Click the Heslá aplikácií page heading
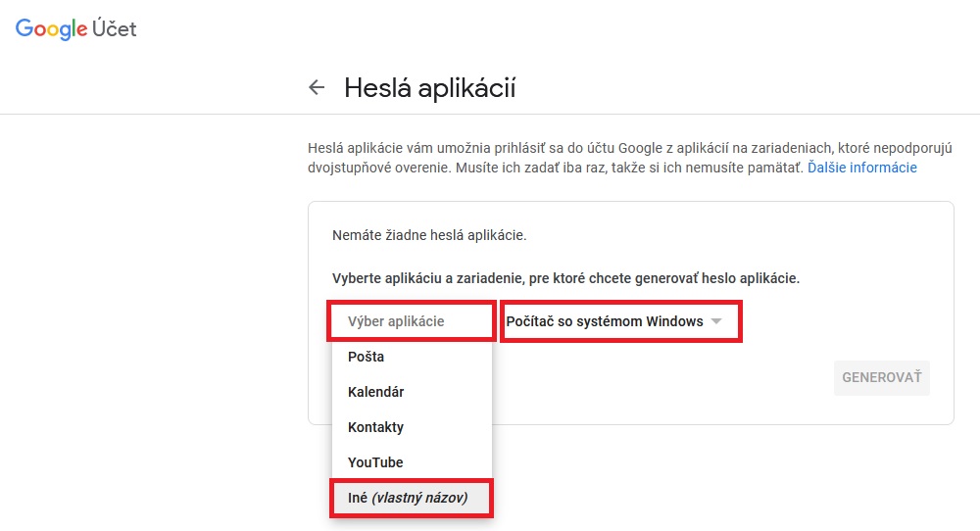This screenshot has width=980, height=531. (x=429, y=88)
